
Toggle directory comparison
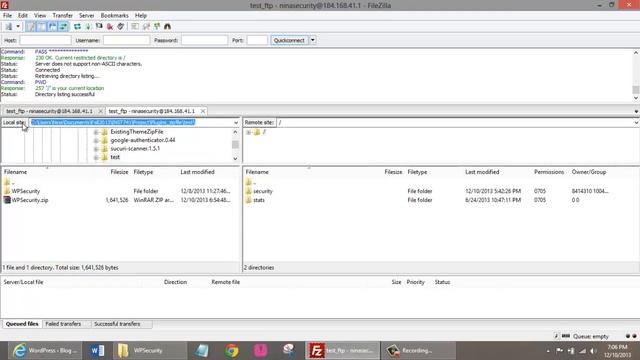pyautogui.click(x=146, y=27)
